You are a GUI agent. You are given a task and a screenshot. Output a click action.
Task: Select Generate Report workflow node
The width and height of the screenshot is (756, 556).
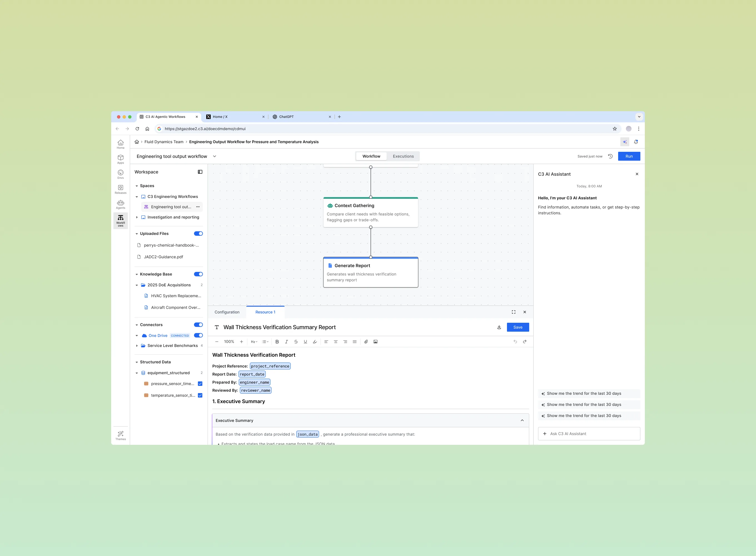pyautogui.click(x=370, y=272)
